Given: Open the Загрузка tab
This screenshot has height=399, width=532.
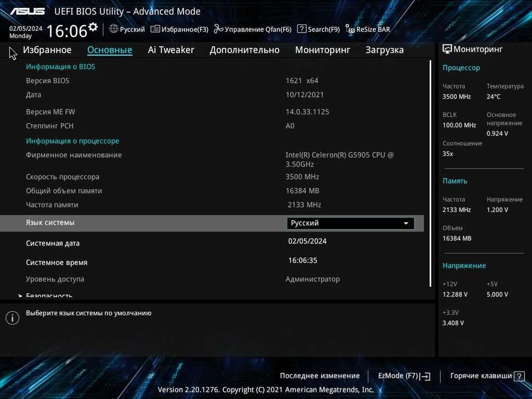Looking at the screenshot, I should coord(384,50).
